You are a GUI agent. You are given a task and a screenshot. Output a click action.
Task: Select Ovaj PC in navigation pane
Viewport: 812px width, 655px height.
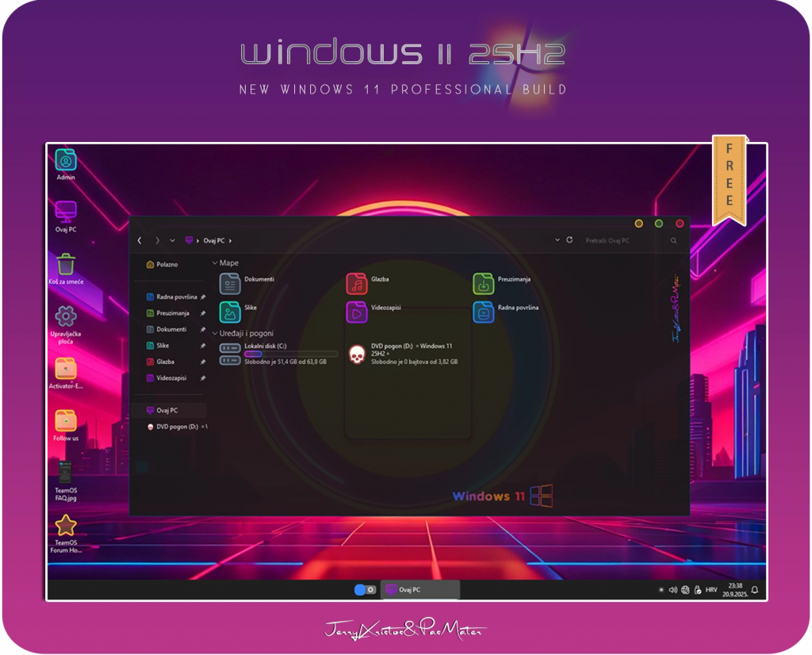point(167,410)
